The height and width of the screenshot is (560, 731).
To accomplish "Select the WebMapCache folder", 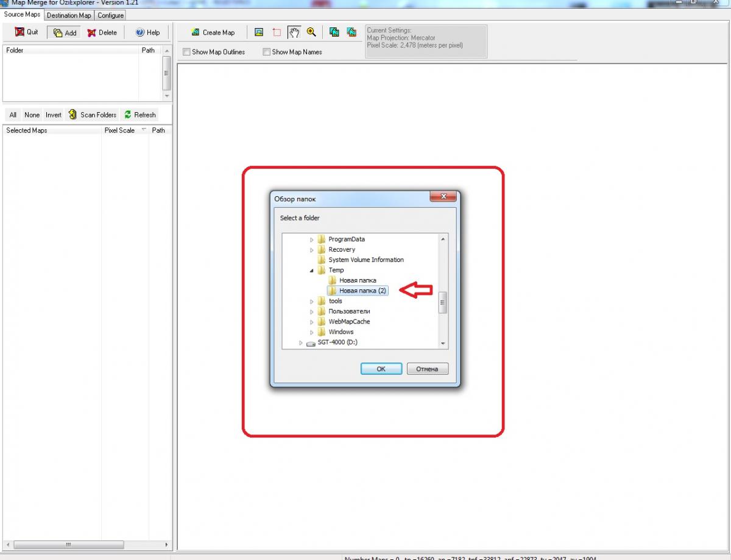I will [x=349, y=322].
